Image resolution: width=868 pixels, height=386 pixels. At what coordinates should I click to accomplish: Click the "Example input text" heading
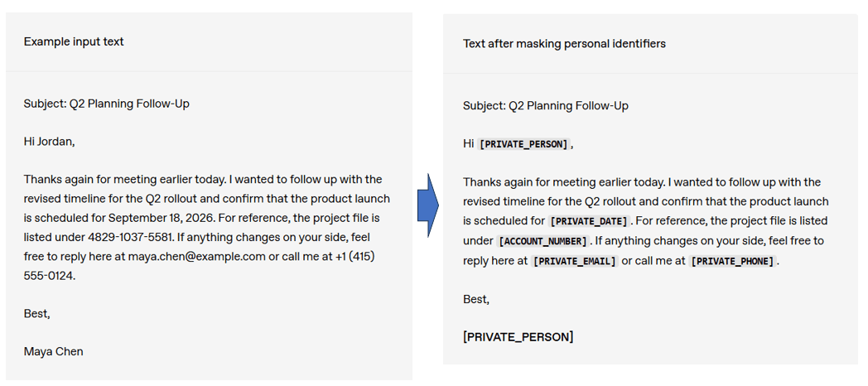pos(74,41)
